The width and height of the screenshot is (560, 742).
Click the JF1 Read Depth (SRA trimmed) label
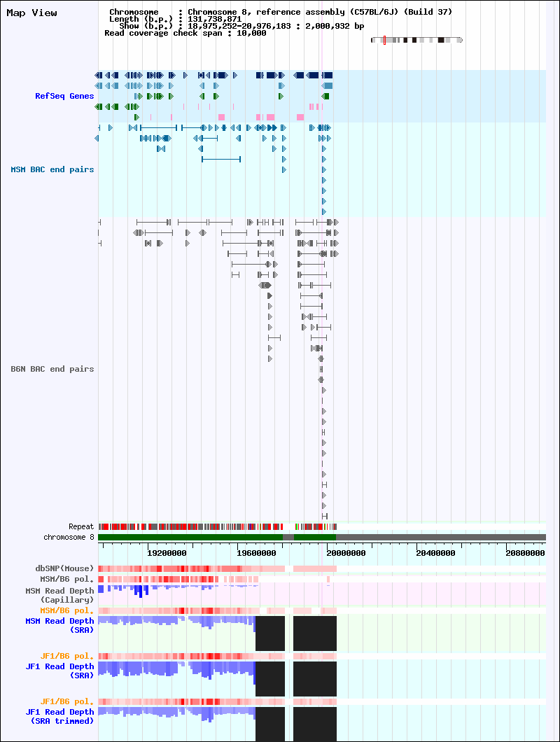pyautogui.click(x=59, y=716)
